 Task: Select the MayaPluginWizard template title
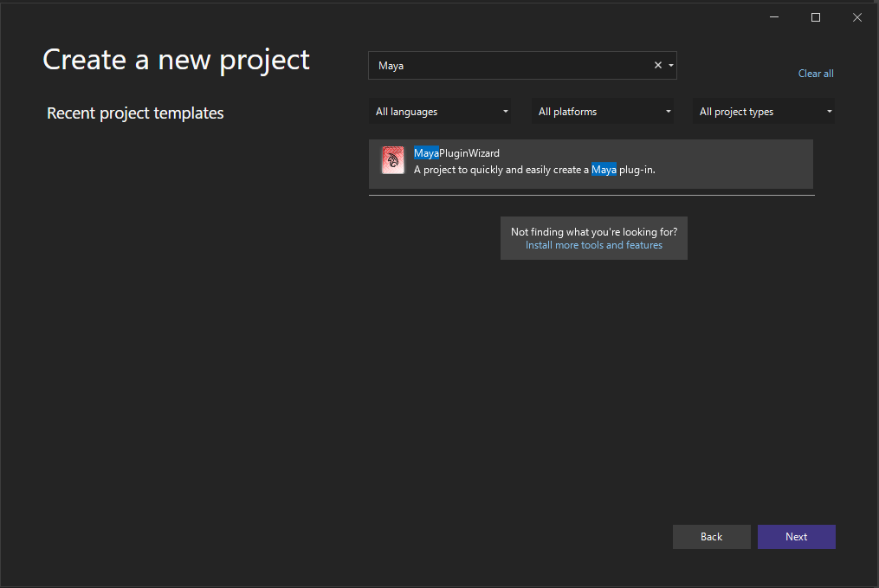click(x=456, y=153)
